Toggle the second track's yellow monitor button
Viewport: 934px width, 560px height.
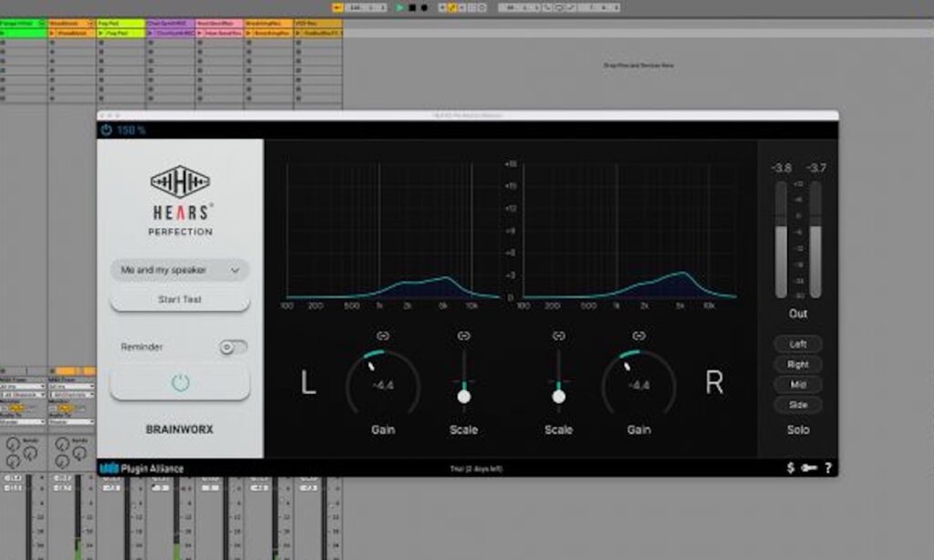coord(66,408)
